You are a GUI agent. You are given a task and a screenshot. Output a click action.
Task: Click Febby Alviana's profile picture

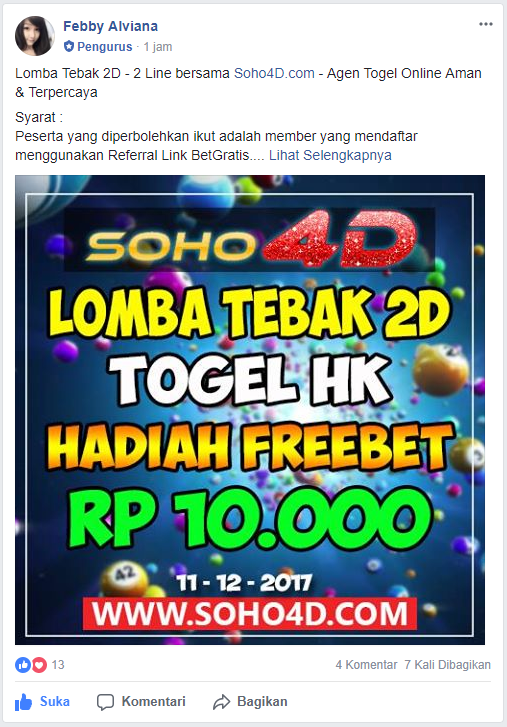[35, 36]
